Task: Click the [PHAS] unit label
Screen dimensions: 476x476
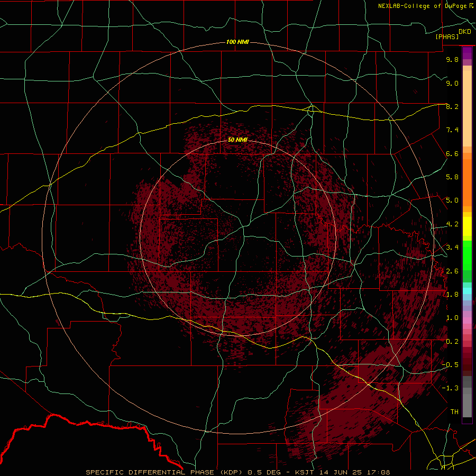Action: coord(447,37)
